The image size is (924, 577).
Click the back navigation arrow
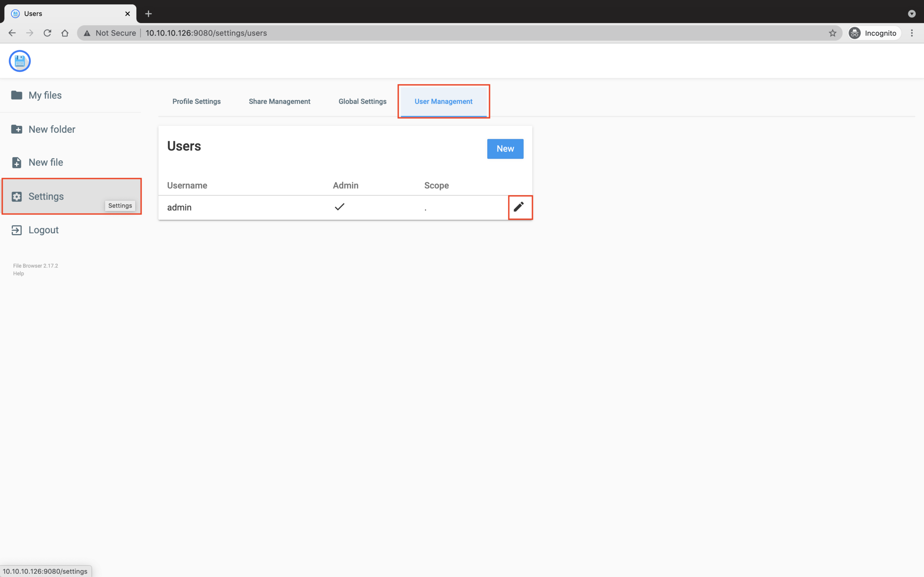click(x=12, y=33)
